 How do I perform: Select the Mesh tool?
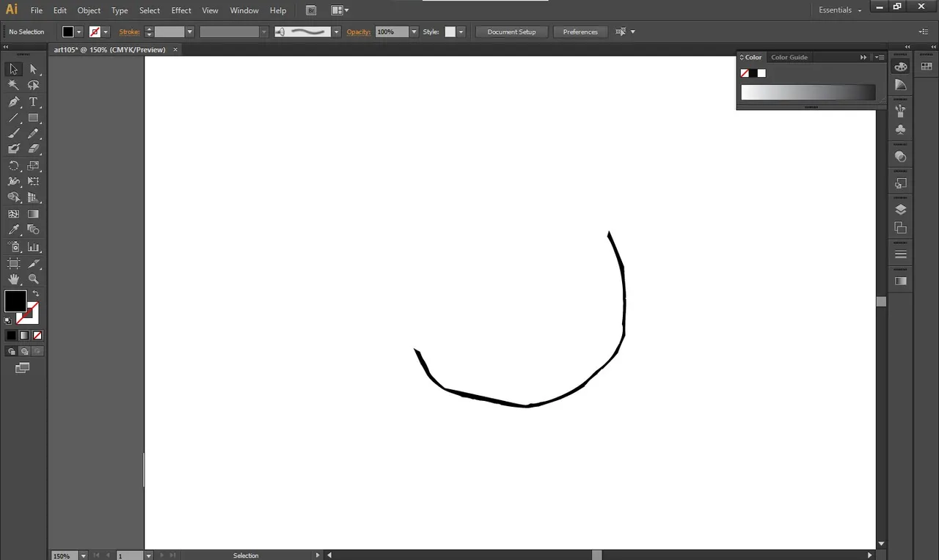pyautogui.click(x=13, y=214)
